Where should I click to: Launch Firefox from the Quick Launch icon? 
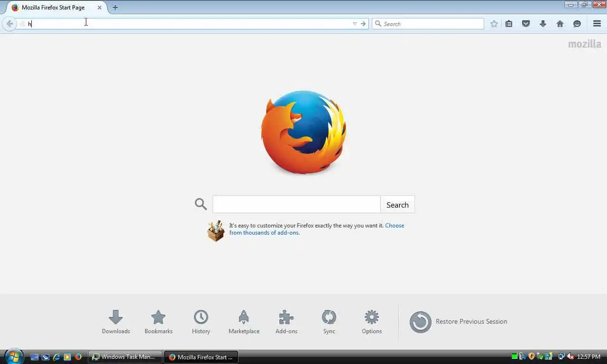(x=78, y=357)
